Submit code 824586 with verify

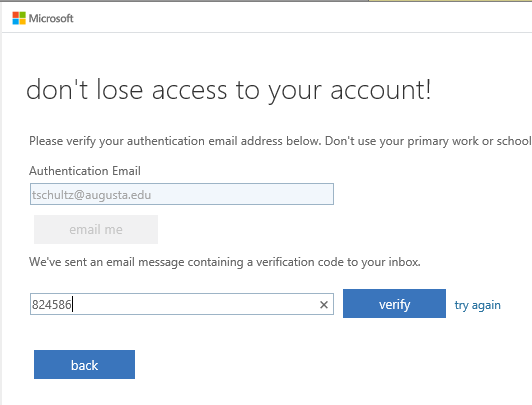click(394, 304)
